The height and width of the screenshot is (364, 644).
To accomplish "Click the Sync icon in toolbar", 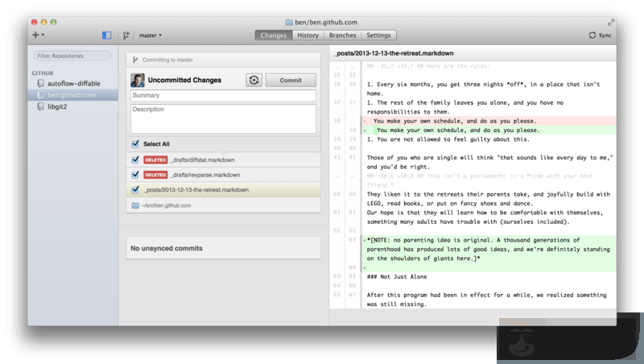I will click(x=593, y=35).
